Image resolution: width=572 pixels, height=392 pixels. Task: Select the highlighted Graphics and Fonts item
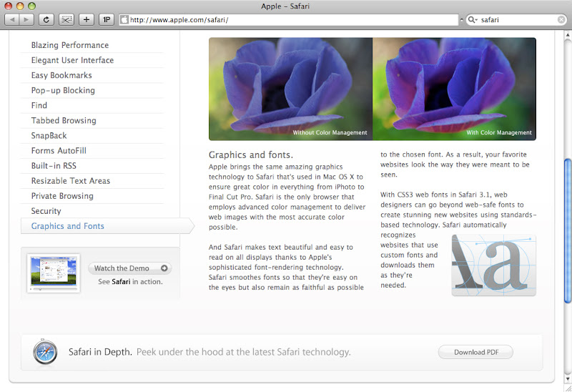tap(108, 226)
